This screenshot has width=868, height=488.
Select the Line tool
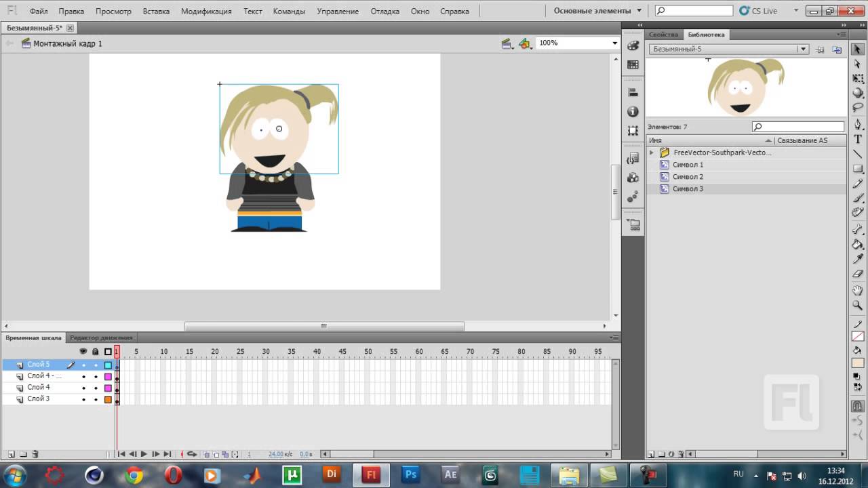point(857,154)
